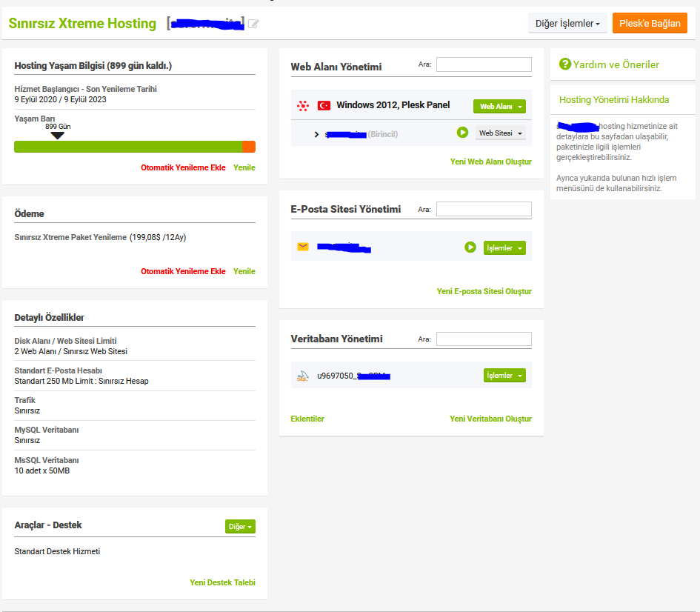700x612 pixels.
Task: Open the Diğer dropdown in Araçlar - Destek
Action: (x=240, y=527)
